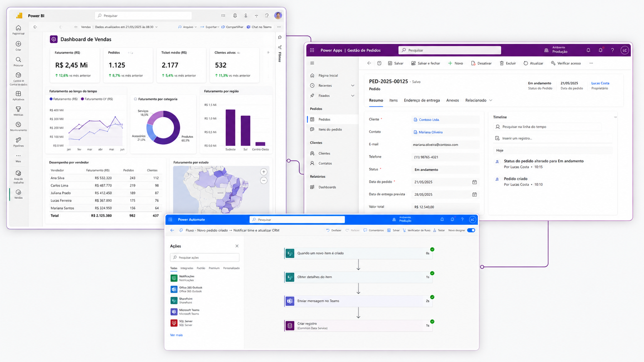Image resolution: width=644 pixels, height=362 pixels.
Task: Switch to Endereço de entrega tab
Action: coord(422,100)
